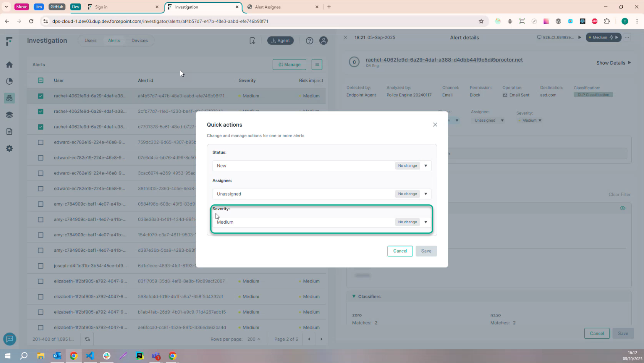Viewport: 644px width, 363px height.
Task: Close the Quick actions dialog
Action: 435,125
